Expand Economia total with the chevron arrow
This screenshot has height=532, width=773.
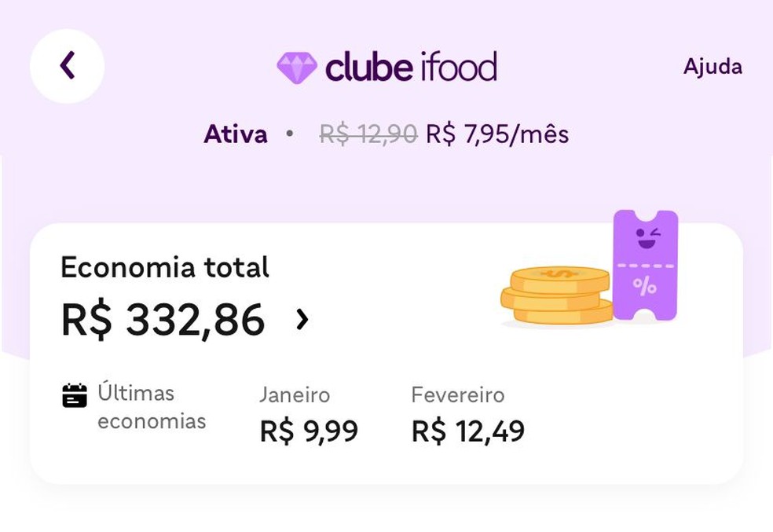pyautogui.click(x=302, y=319)
